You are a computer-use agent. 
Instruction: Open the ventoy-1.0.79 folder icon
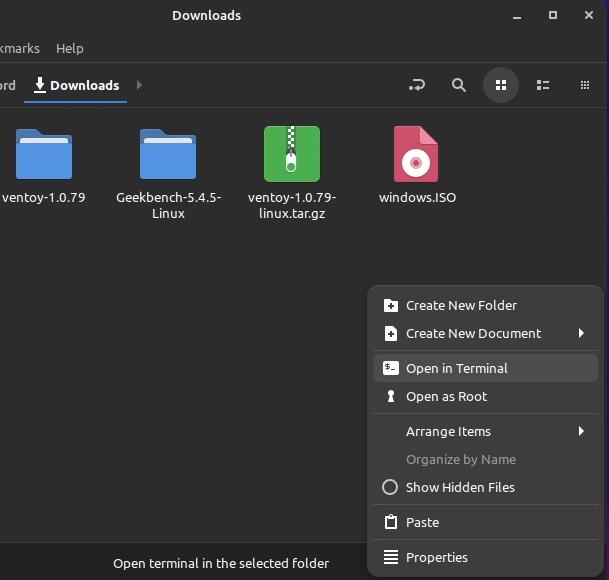coord(44,154)
